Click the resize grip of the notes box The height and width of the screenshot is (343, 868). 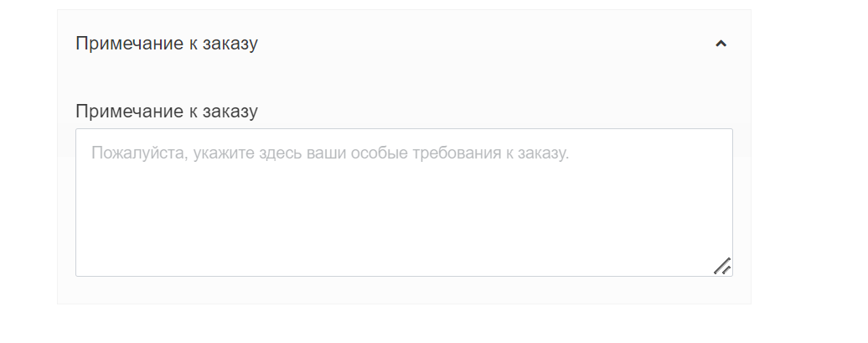tap(722, 266)
